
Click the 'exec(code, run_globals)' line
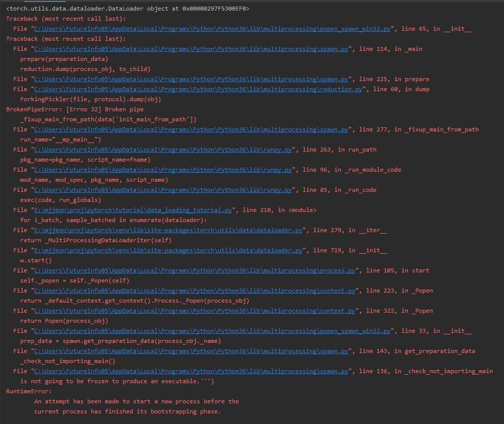(60, 200)
